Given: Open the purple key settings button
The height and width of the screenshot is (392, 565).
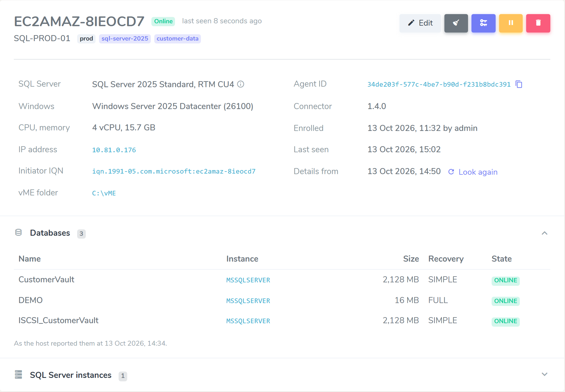Looking at the screenshot, I should 483,23.
